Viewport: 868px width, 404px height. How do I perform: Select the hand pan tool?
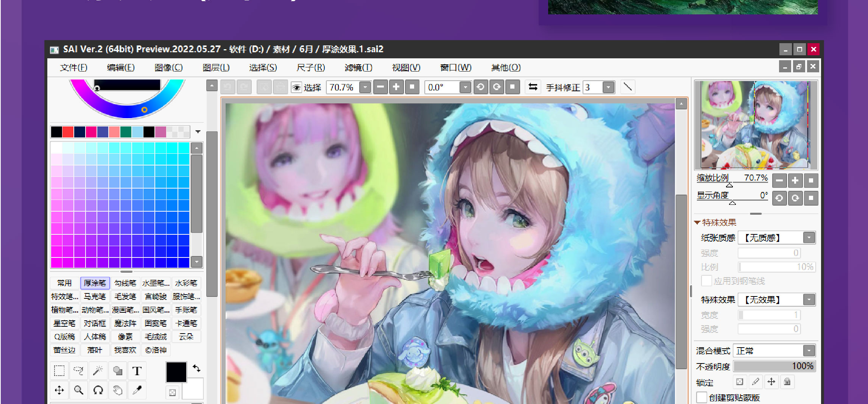tap(118, 390)
